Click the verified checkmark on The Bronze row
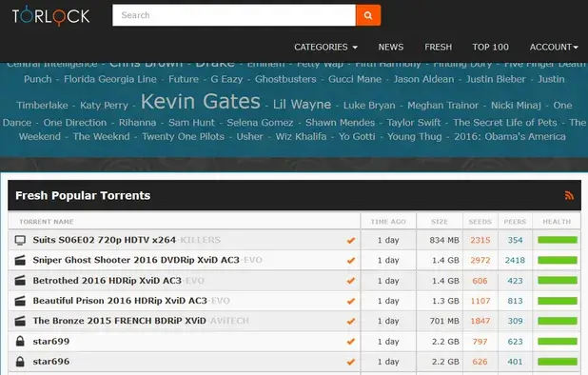 click(351, 322)
